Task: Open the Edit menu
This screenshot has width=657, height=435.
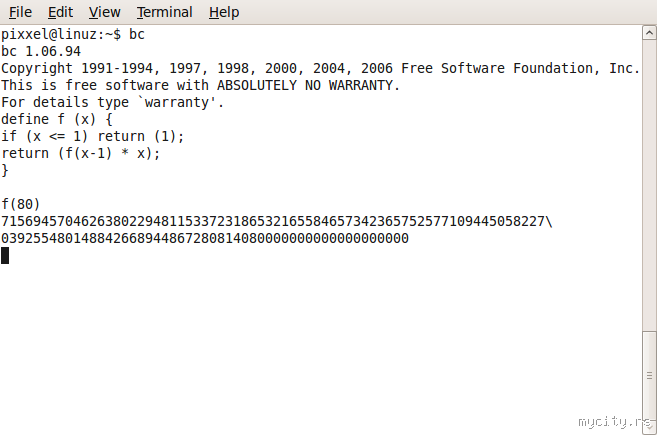Action: click(x=60, y=12)
